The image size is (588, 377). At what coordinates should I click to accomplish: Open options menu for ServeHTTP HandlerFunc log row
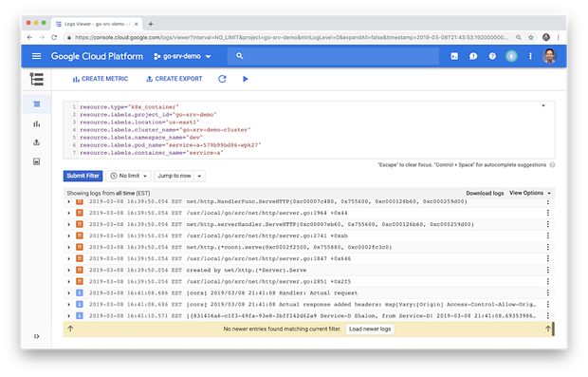548,201
